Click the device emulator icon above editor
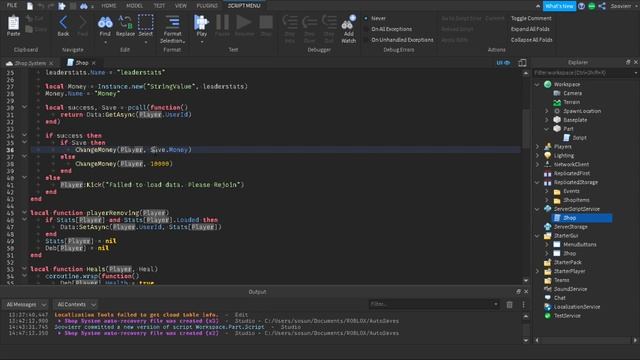Screen dimensions: 640x360 pyautogui.click(x=522, y=63)
